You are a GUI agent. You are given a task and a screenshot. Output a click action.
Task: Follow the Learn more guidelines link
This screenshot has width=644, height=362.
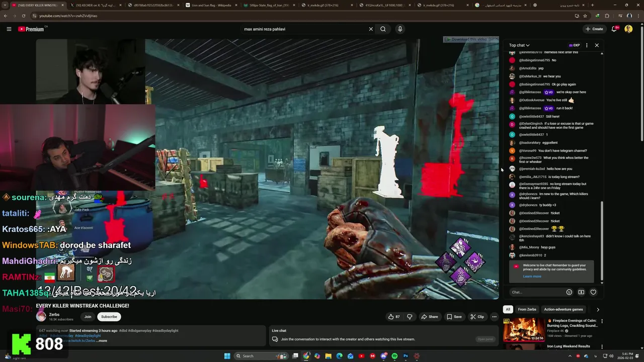(532, 277)
